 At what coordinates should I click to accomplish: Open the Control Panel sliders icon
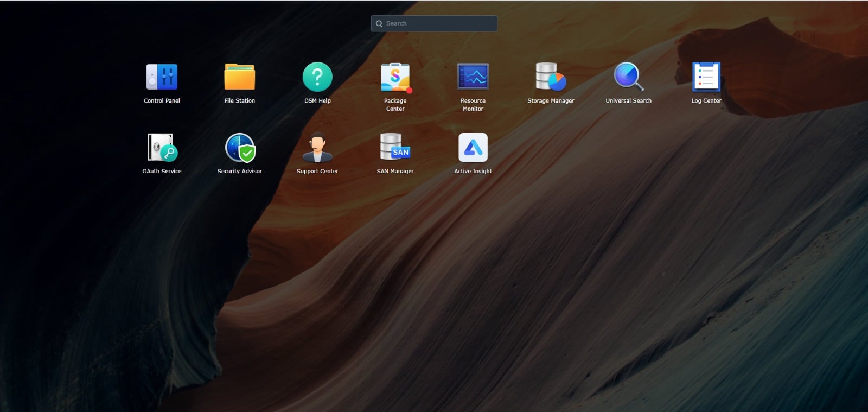(162, 77)
